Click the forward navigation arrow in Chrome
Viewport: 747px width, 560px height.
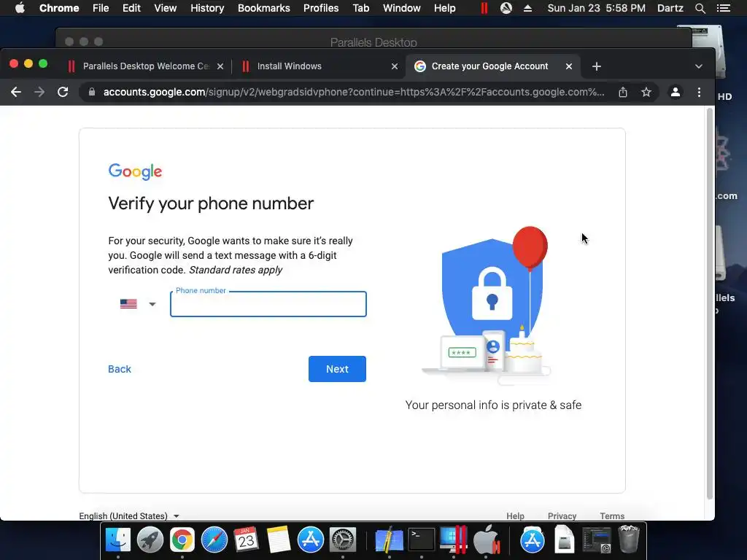tap(39, 92)
